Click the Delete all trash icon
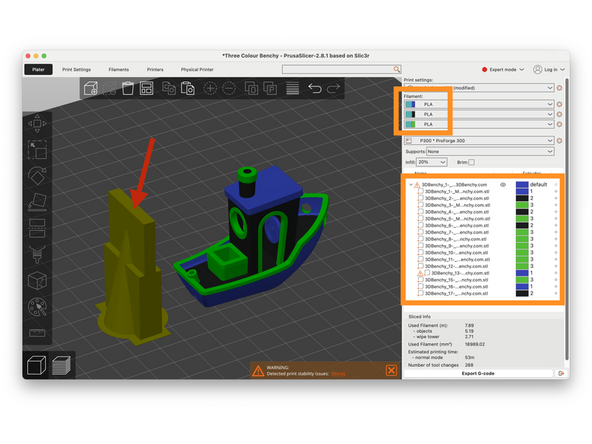The image size is (592, 444). pos(128,88)
